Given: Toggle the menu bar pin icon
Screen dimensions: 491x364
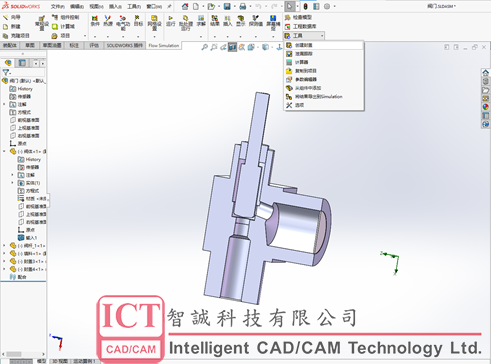Looking at the screenshot, I should tap(169, 6).
